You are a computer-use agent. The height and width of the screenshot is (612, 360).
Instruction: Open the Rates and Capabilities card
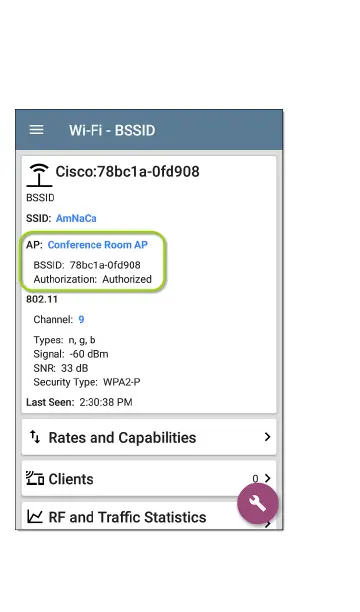point(149,437)
